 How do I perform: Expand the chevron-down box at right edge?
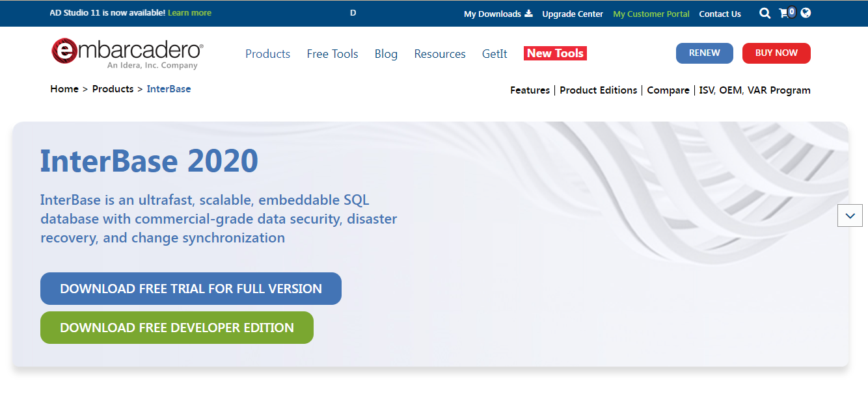click(x=850, y=216)
